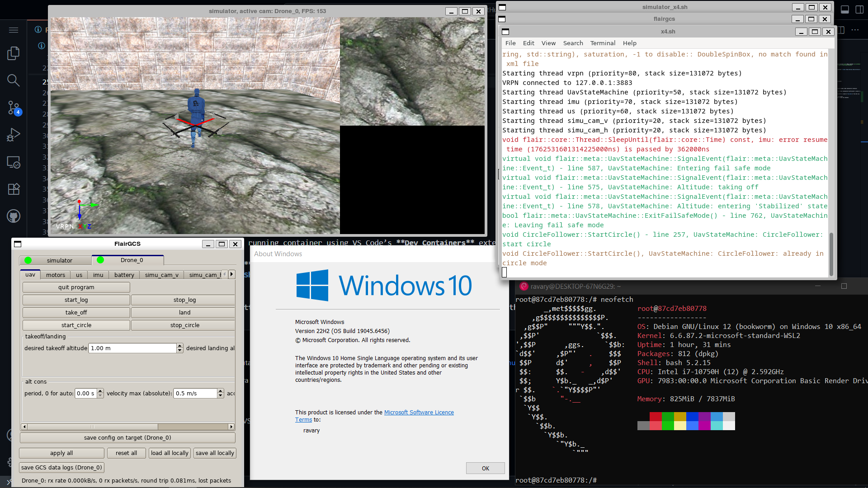Image resolution: width=868 pixels, height=488 pixels.
Task: Click the start_log button
Action: point(76,300)
